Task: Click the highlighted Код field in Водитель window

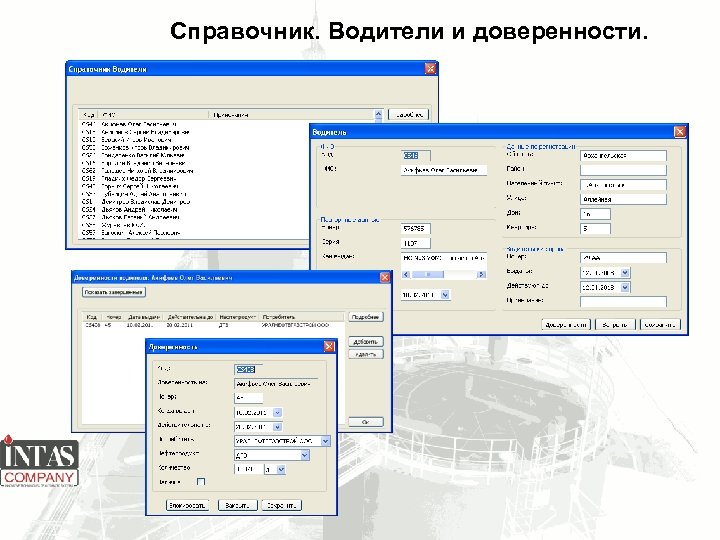Action: (x=416, y=156)
